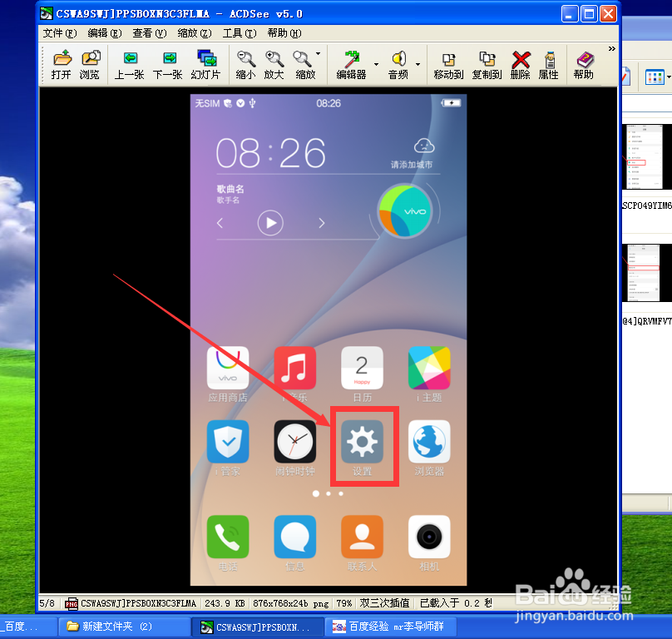
Task: Open the Edit (编辑) menu
Action: 105,33
